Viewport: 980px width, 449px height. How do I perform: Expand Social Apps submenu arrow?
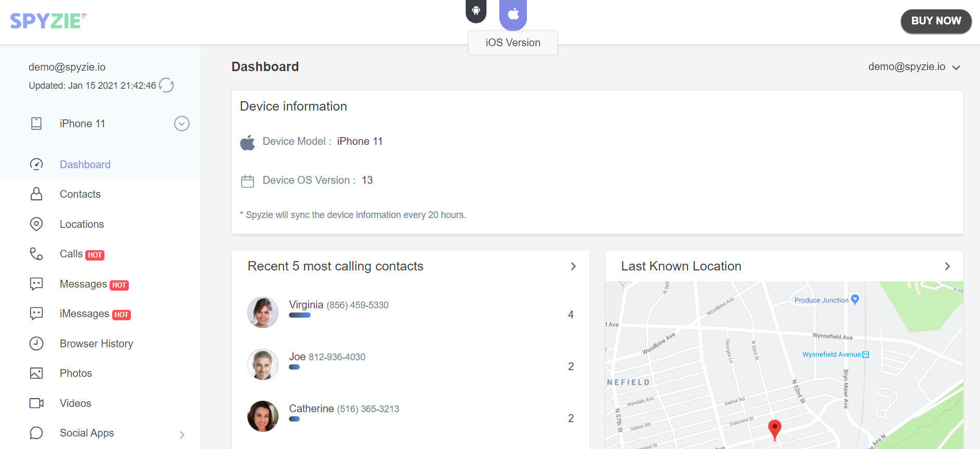182,435
